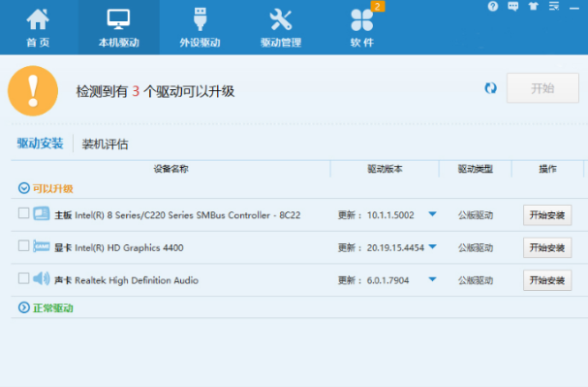Open version dropdown for 10.1.1.5002
This screenshot has height=387, width=588.
[x=432, y=214]
